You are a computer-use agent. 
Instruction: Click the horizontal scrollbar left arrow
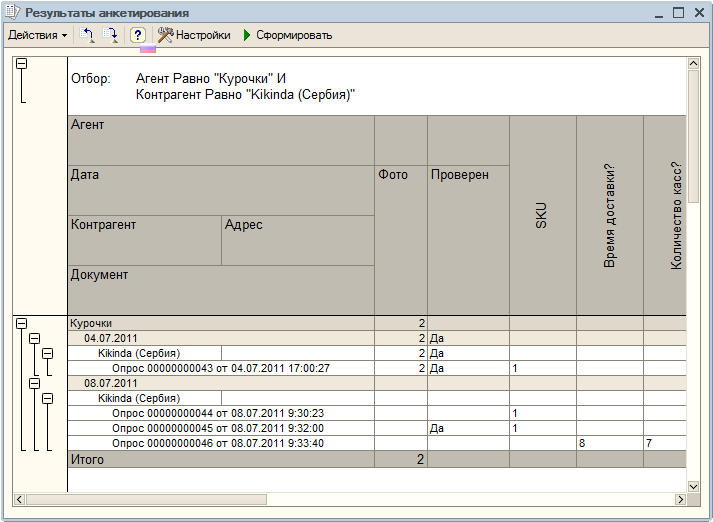19,499
